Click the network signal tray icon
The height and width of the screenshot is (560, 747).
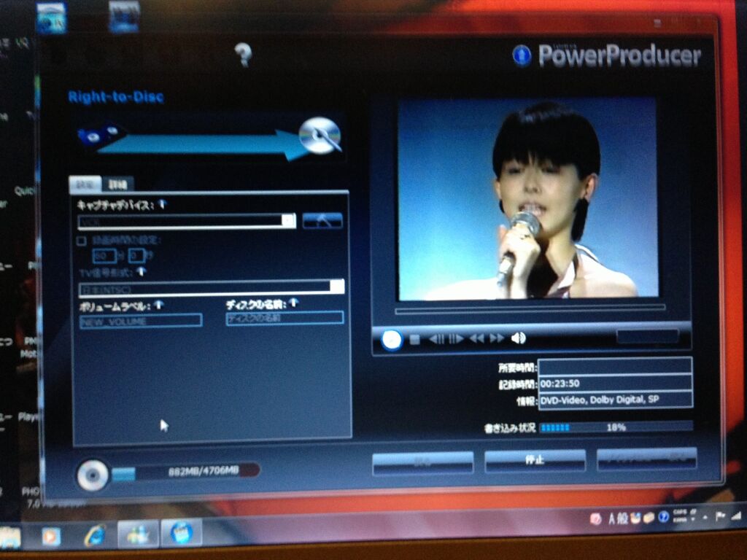click(x=737, y=516)
